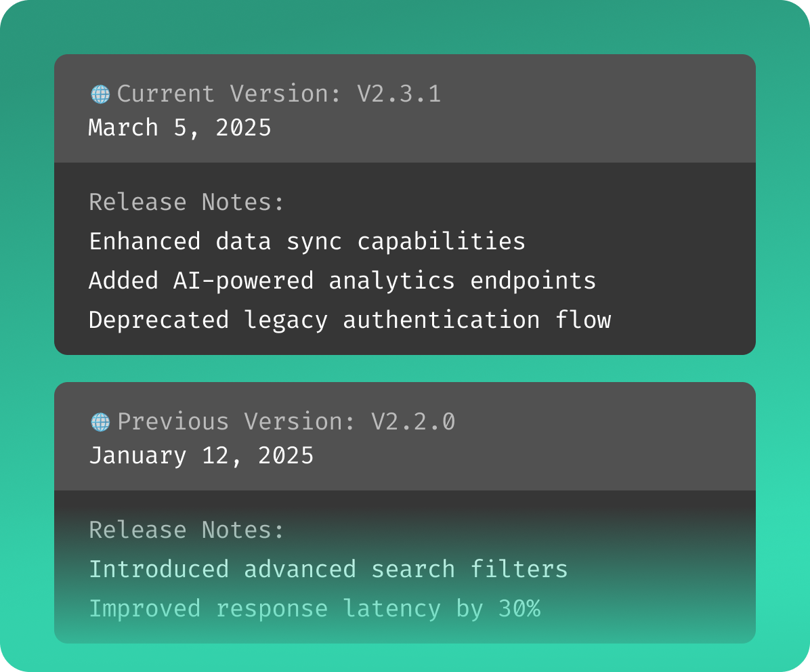This screenshot has width=810, height=672.
Task: Click the globe icon beside Previous Version
Action: (x=100, y=422)
